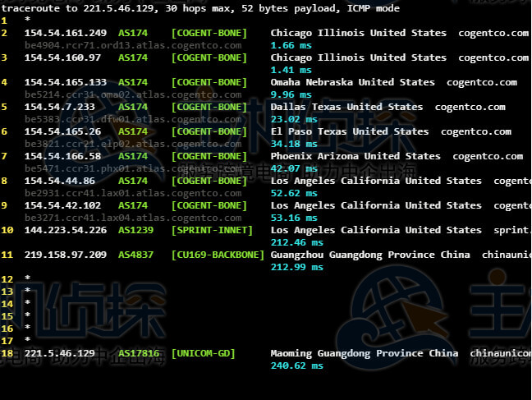Click IP address 154.54.165.133
This screenshot has width=532, height=400.
[x=66, y=82]
